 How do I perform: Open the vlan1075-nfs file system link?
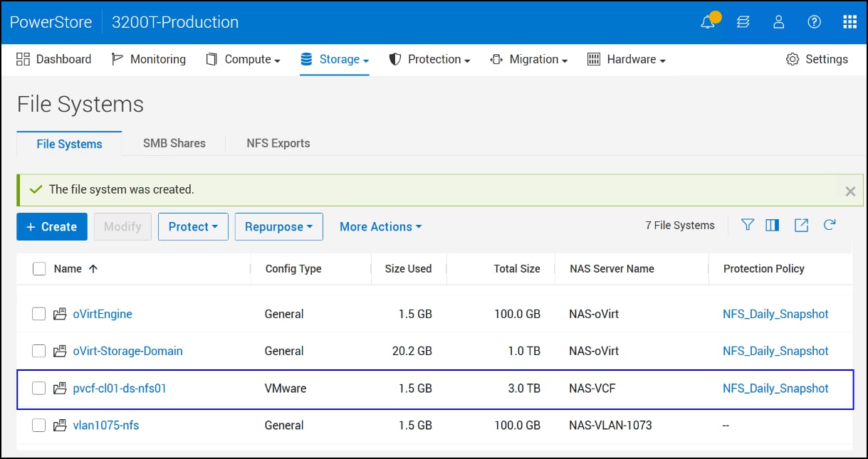106,426
